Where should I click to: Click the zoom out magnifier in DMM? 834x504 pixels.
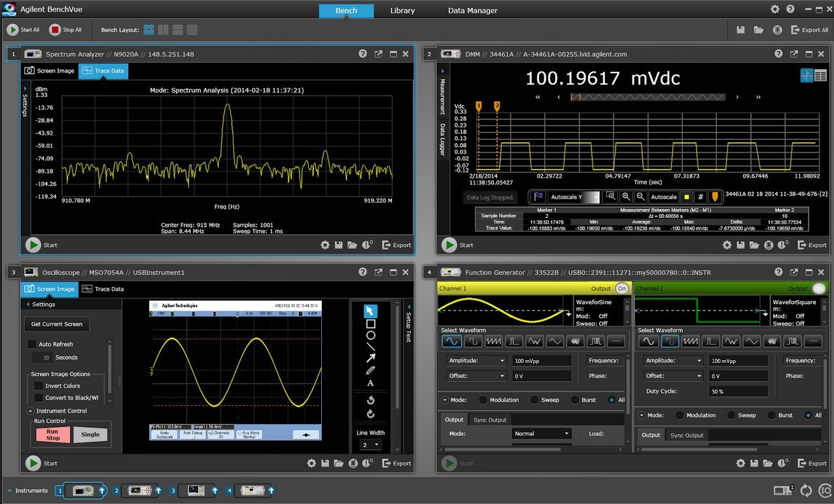(x=640, y=197)
